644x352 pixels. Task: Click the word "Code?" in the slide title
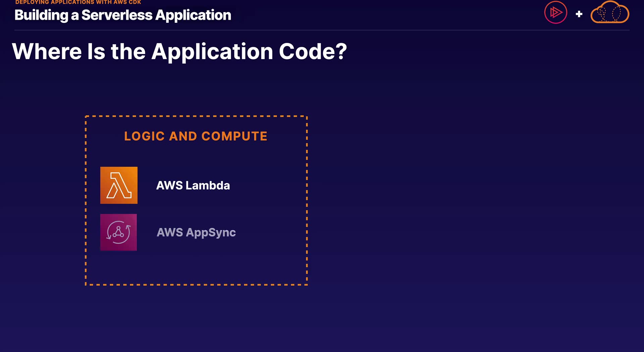click(313, 52)
